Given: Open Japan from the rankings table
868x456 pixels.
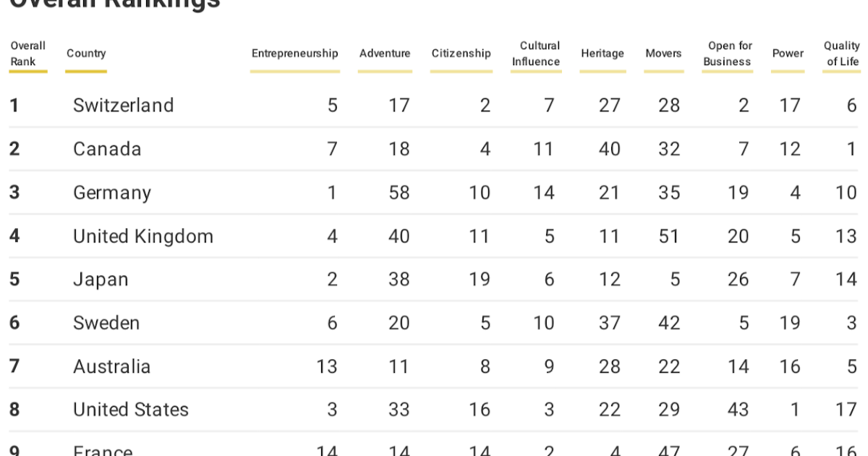Looking at the screenshot, I should coord(101,280).
